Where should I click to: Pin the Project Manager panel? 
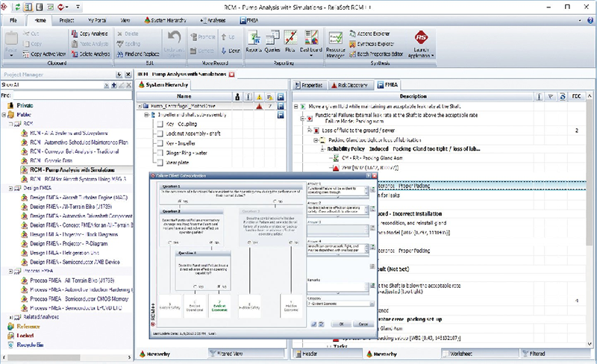[x=119, y=75]
